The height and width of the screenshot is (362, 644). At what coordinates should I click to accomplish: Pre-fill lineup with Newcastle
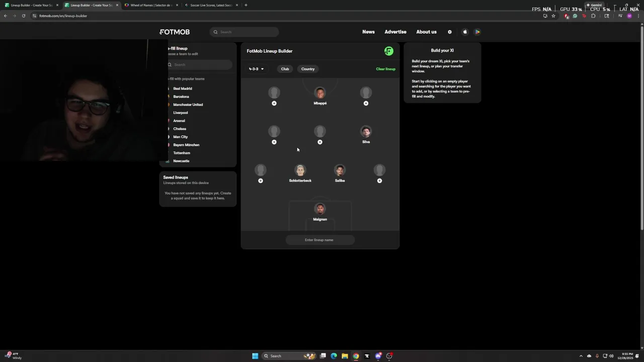point(181,161)
